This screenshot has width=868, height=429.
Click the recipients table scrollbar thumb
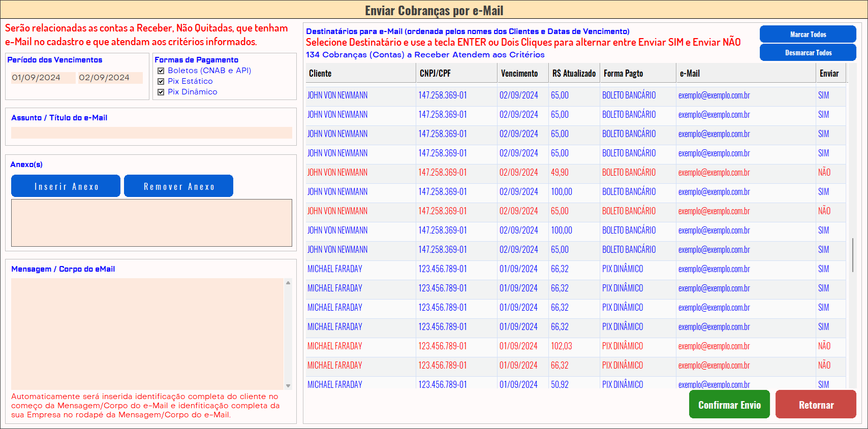[x=853, y=255]
